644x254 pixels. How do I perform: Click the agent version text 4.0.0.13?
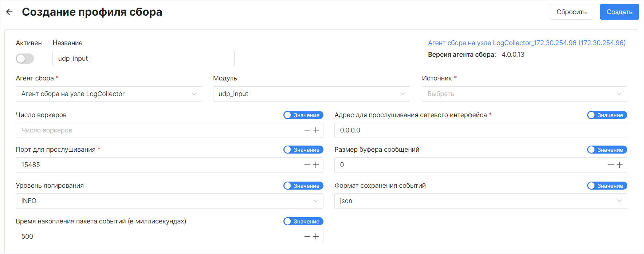(513, 55)
